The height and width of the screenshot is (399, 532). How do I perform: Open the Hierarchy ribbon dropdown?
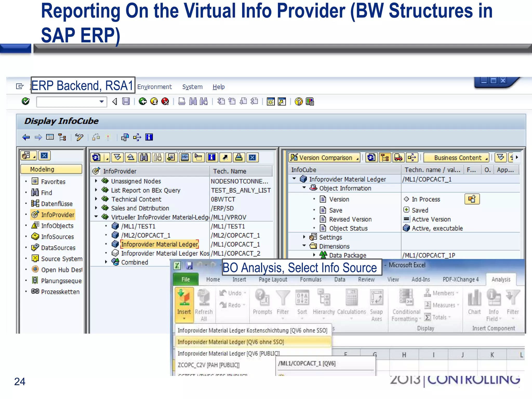coord(324,304)
